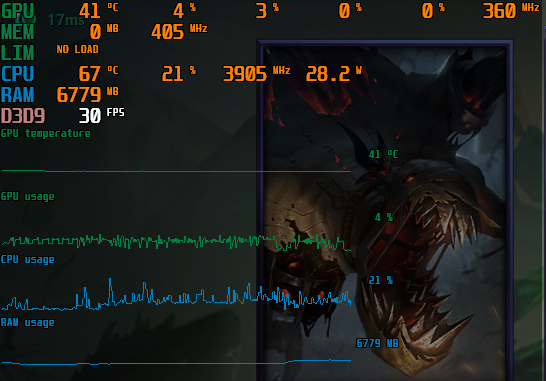
Task: Click the 360 MHz GPU clock reading
Action: (x=511, y=11)
